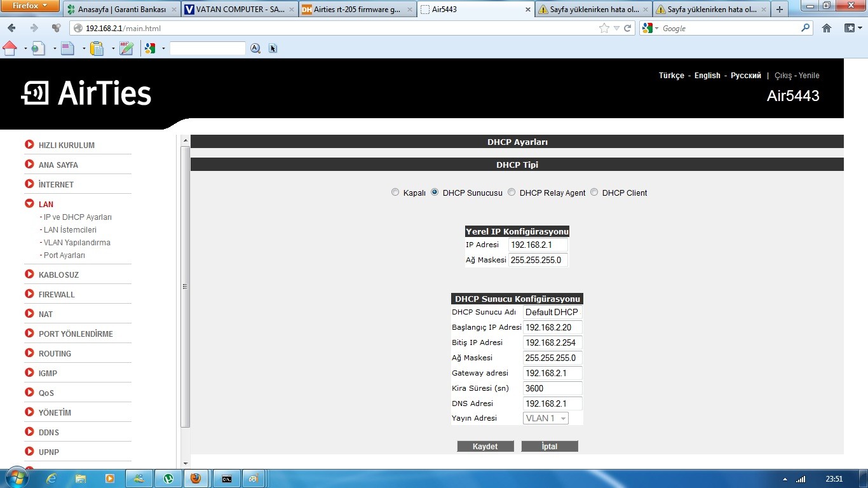Open dropdown arrow next to home icon

coord(25,48)
